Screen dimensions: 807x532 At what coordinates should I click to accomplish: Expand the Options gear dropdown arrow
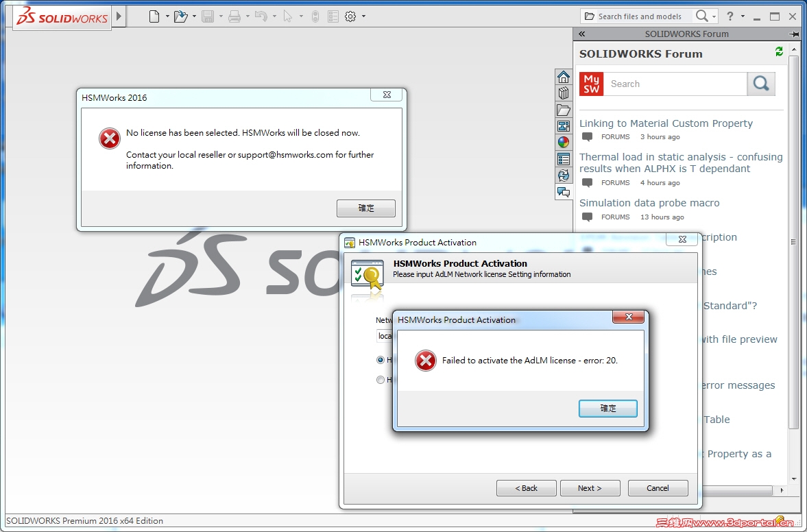[364, 16]
